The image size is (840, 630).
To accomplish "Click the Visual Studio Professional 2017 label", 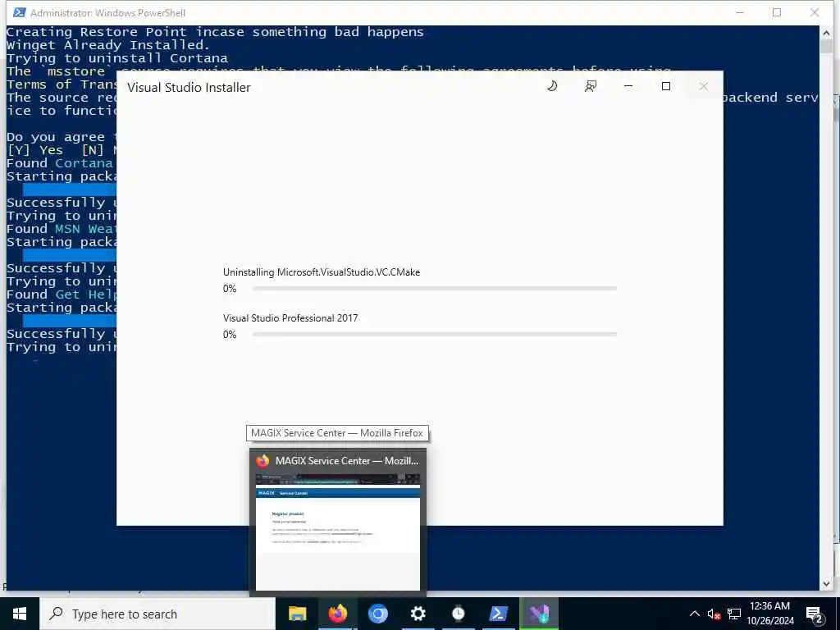I will click(x=290, y=318).
